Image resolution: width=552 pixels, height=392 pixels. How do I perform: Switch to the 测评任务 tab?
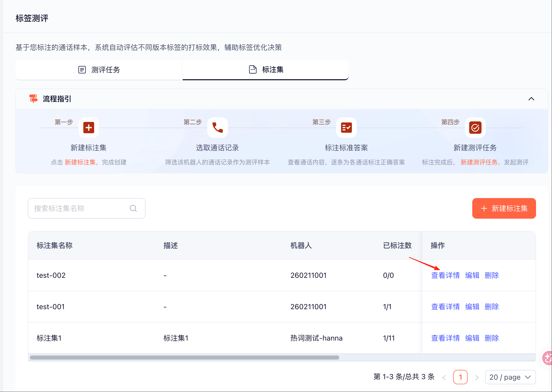pyautogui.click(x=99, y=70)
